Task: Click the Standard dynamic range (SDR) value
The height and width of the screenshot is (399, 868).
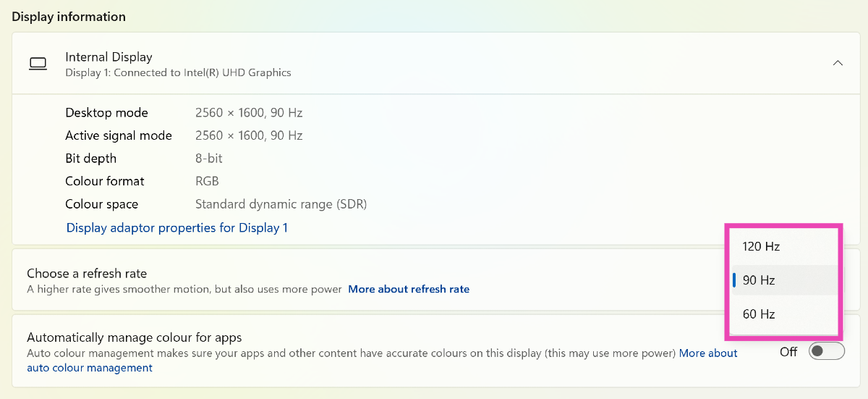Action: [281, 204]
